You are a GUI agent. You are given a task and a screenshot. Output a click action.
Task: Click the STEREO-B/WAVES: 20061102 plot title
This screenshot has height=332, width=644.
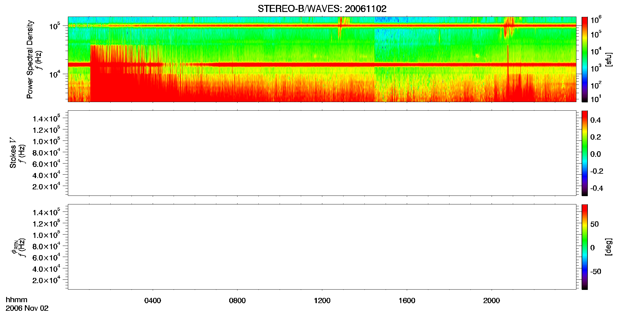click(322, 9)
